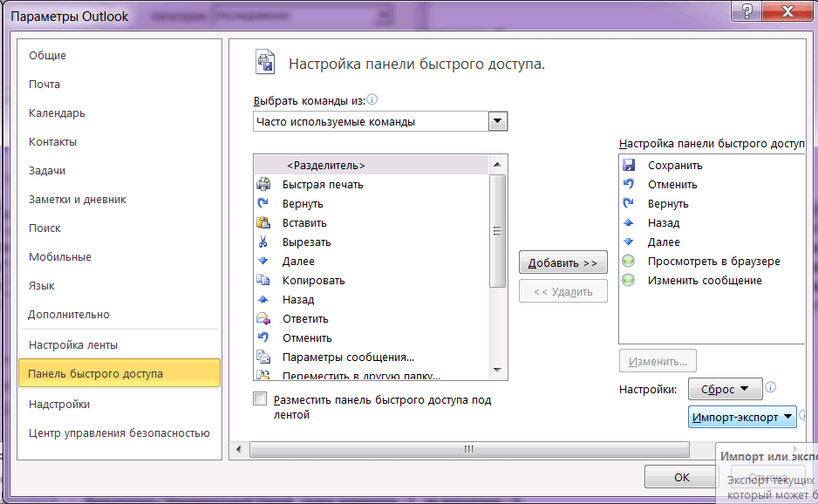The height and width of the screenshot is (504, 818).
Task: Click the horizontal scrollbar left arrow
Action: click(x=239, y=449)
